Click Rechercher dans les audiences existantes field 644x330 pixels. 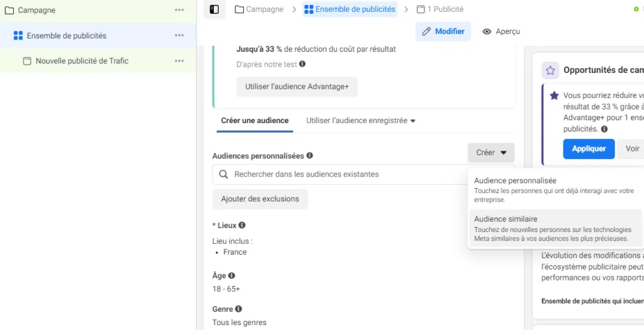click(340, 174)
